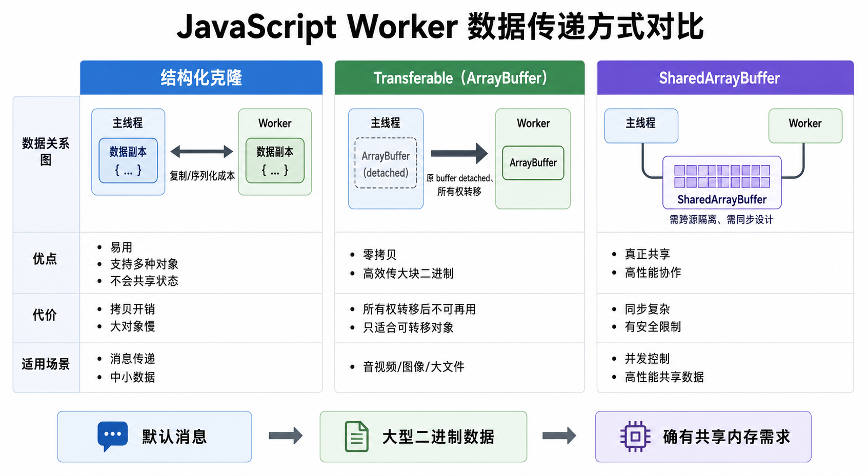The height and width of the screenshot is (476, 868).
Task: Click the purple chip processor icon
Action: 635,437
